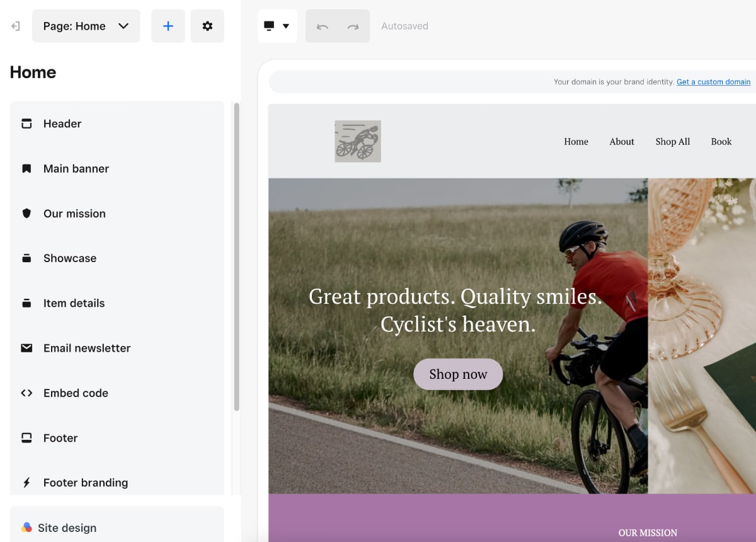Click the bicycle site logo image

click(358, 141)
